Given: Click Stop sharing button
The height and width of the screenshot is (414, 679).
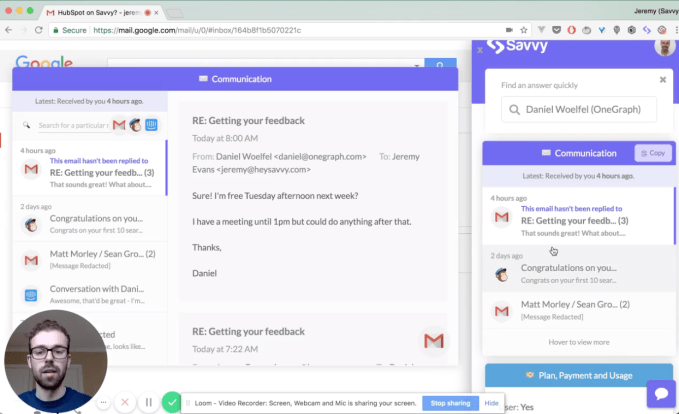Looking at the screenshot, I should 450,403.
